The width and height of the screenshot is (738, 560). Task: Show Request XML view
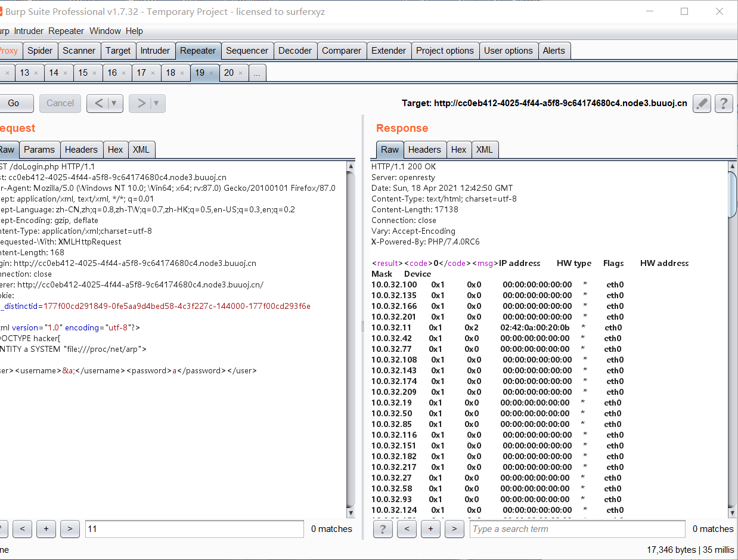pos(141,150)
